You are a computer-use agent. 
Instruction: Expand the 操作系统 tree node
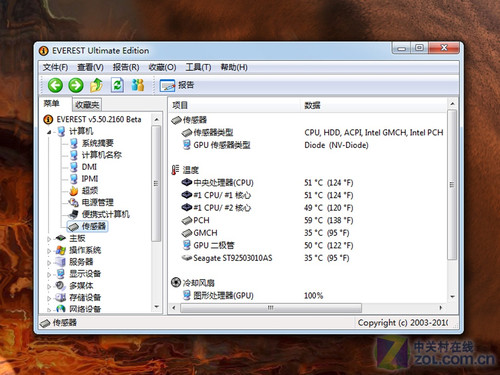(49, 251)
